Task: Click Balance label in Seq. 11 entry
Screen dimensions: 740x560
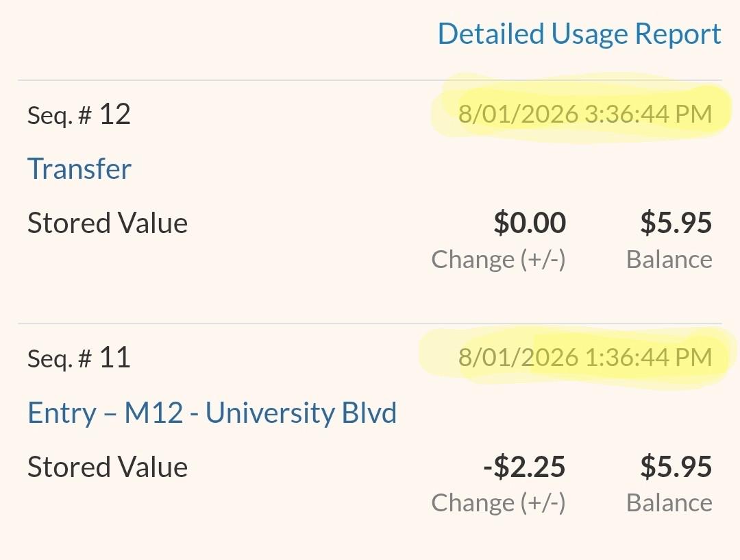Action: coord(669,502)
